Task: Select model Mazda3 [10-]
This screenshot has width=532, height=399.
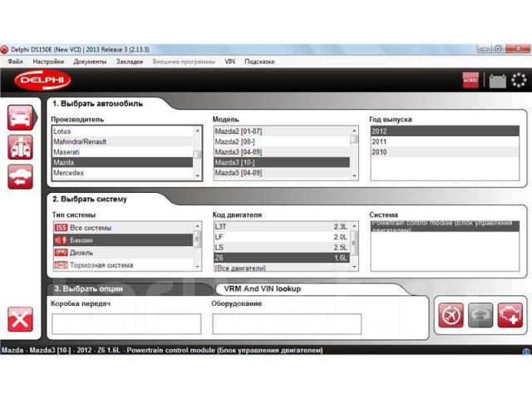Action: 282,163
